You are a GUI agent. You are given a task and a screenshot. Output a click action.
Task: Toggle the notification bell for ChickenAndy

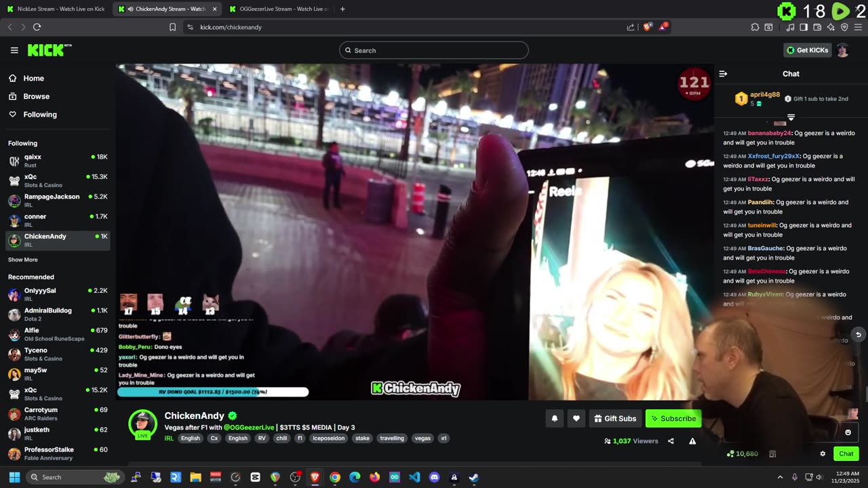[554, 418]
